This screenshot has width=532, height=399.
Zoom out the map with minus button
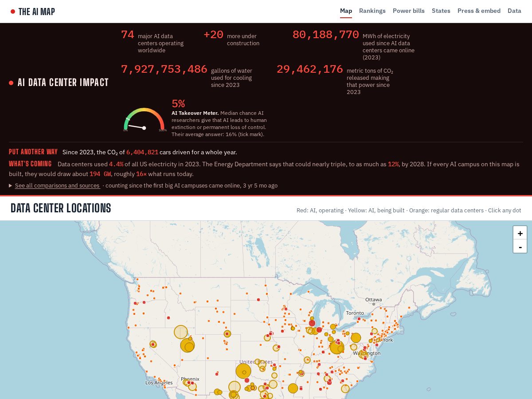[520, 246]
